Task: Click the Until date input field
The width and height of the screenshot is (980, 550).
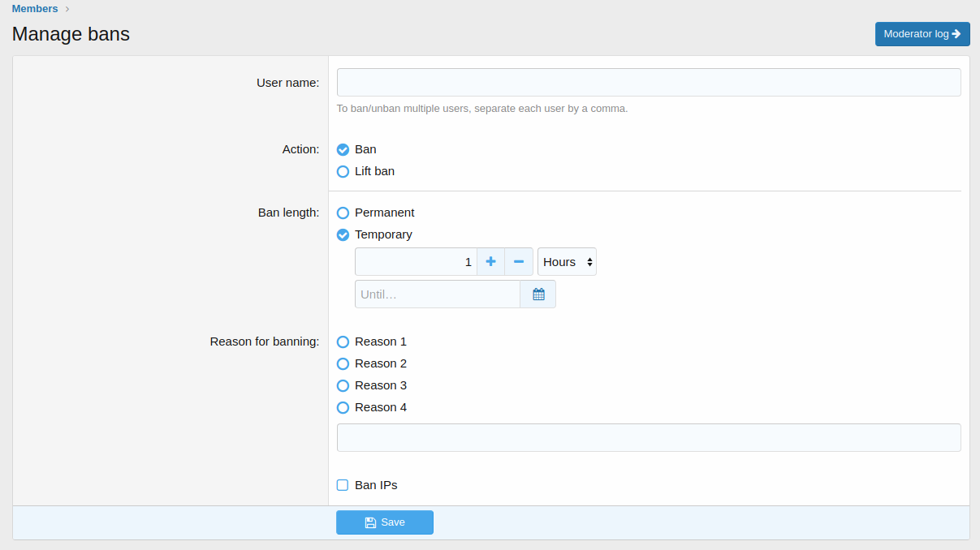Action: pyautogui.click(x=437, y=294)
